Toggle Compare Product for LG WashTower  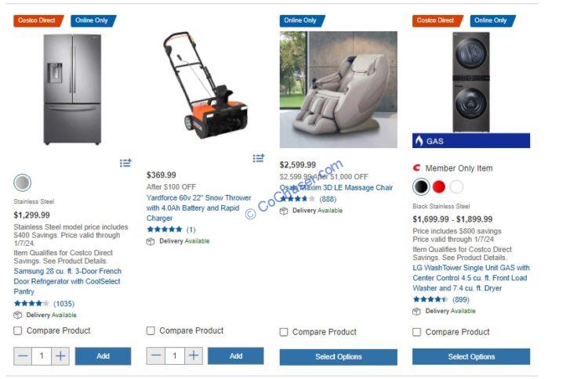click(416, 332)
